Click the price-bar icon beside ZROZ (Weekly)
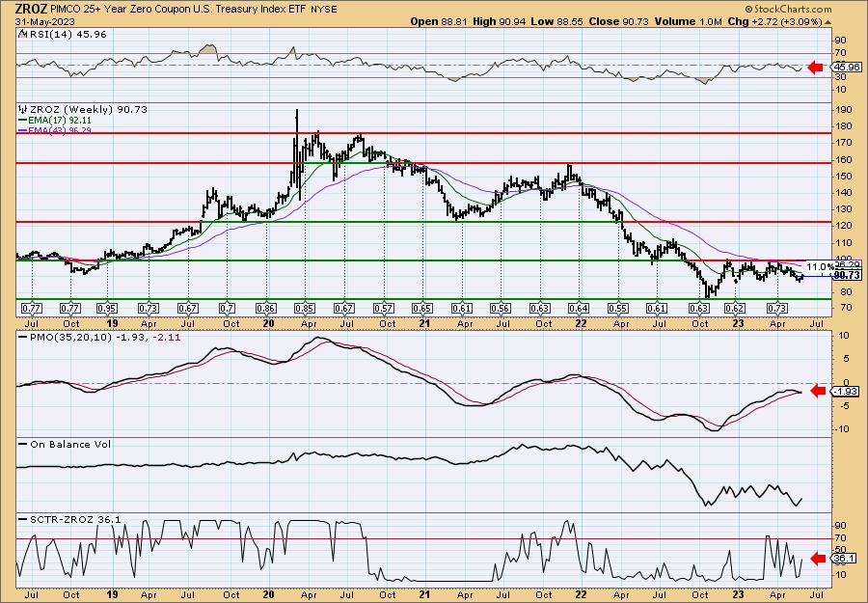868x603 pixels. pos(22,109)
